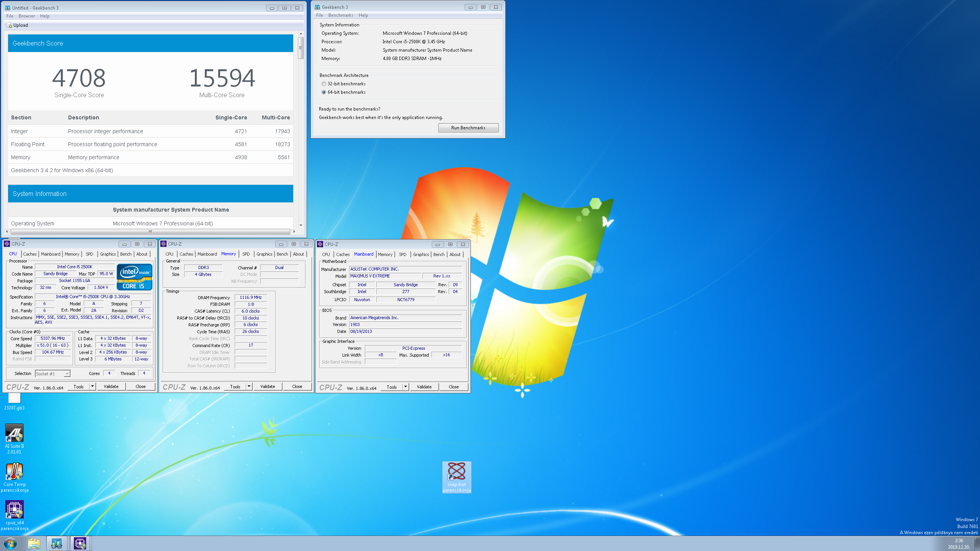Click Geekbench results horizontal scrollbar thumb
980x551 pixels.
(150, 231)
